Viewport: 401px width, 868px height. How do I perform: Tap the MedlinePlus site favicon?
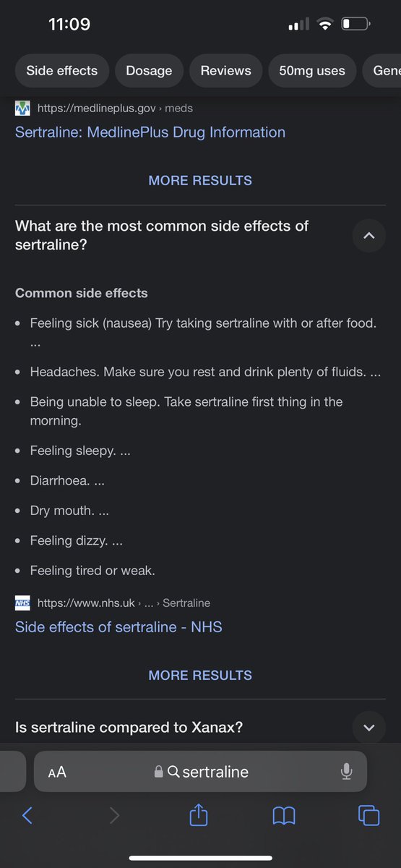[x=23, y=108]
